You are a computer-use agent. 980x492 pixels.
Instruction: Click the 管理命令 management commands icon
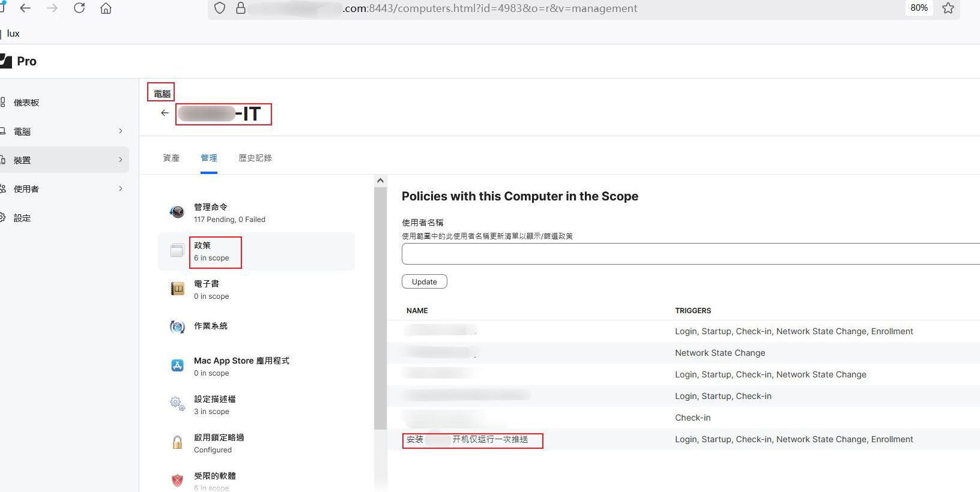177,212
